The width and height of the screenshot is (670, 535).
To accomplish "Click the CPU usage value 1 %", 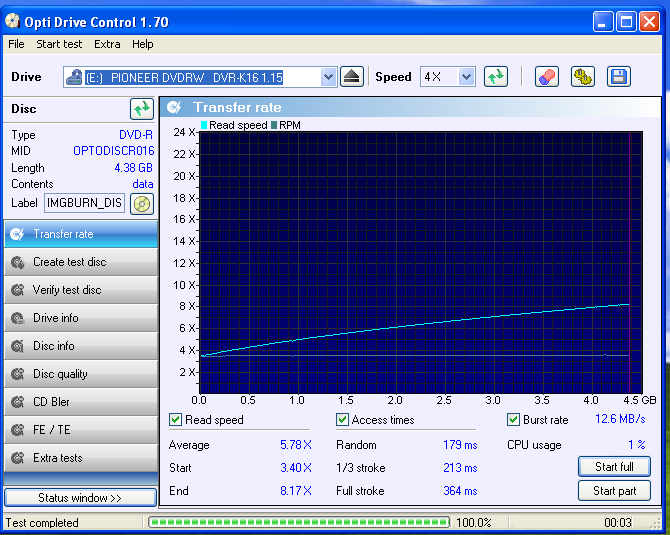I will pos(637,445).
